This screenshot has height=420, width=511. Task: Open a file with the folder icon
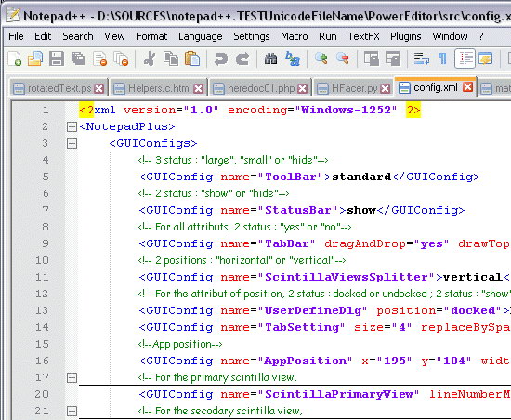tap(35, 59)
